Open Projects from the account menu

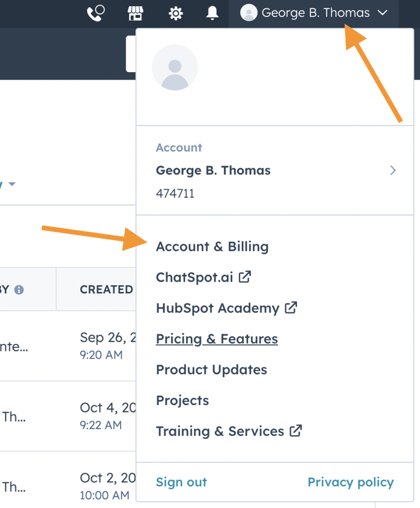click(x=182, y=400)
